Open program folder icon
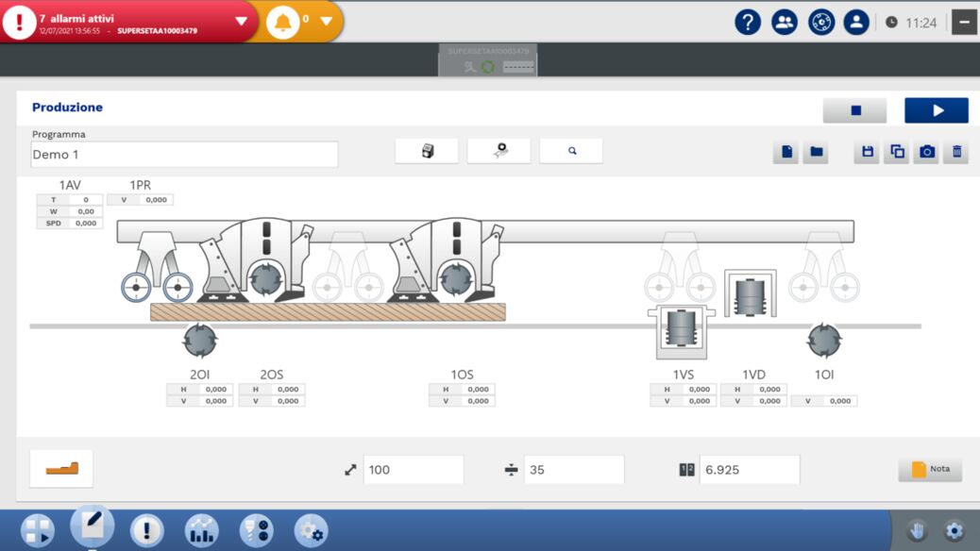This screenshot has width=980, height=551. point(816,152)
